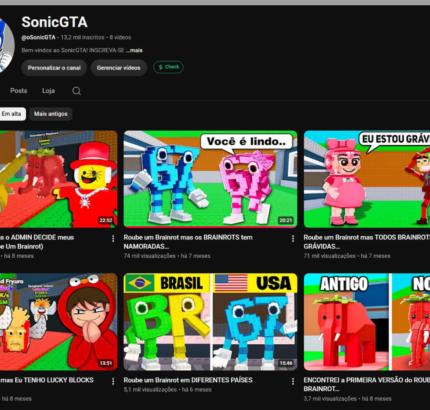
Task: Open options menu for BRAINROTS tem NAMORADAS video
Action: (293, 239)
